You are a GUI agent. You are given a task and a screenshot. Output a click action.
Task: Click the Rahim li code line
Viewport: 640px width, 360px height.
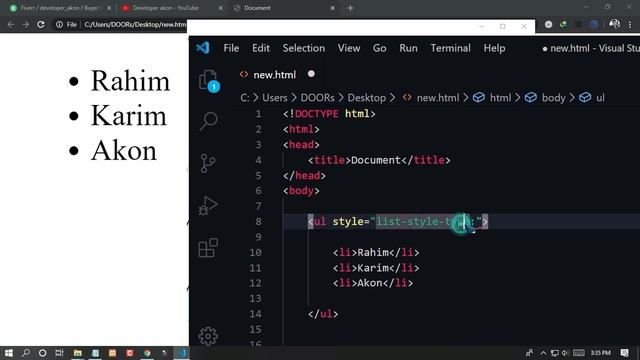coord(376,252)
